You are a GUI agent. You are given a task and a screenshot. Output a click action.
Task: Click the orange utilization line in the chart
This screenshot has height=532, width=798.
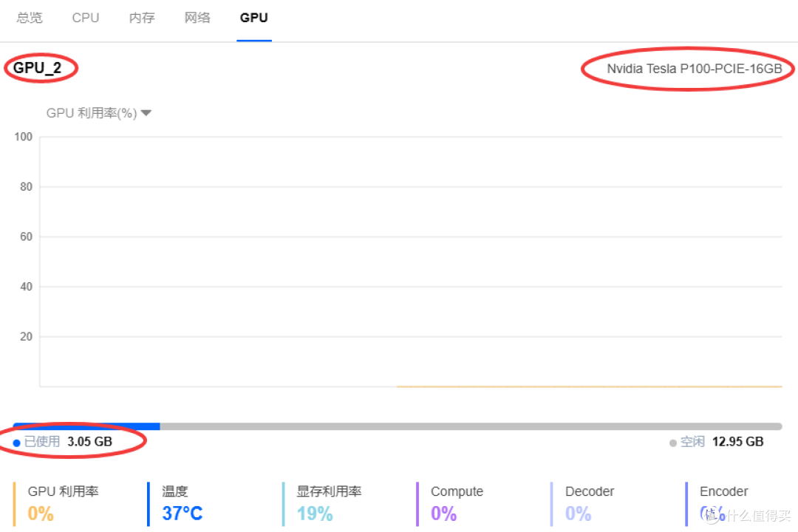pyautogui.click(x=590, y=386)
